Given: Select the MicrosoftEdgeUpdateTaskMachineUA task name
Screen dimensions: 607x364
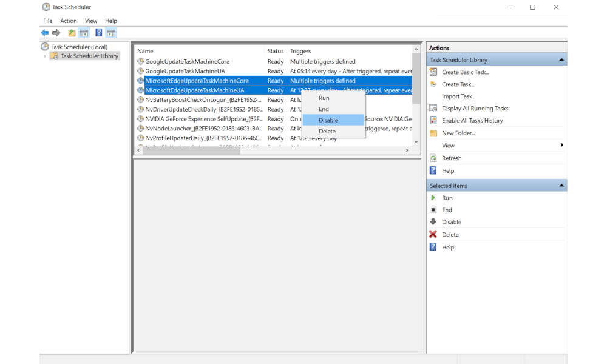Looking at the screenshot, I should click(195, 90).
